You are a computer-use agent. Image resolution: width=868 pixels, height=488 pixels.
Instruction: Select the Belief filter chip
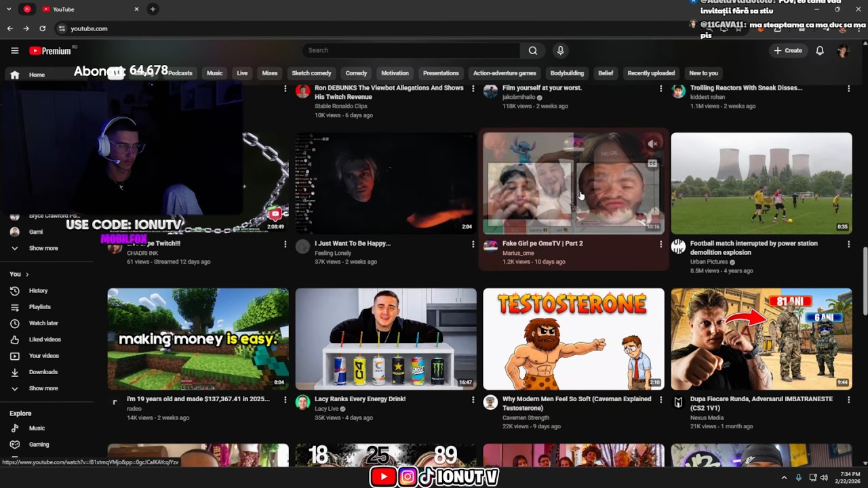(606, 73)
